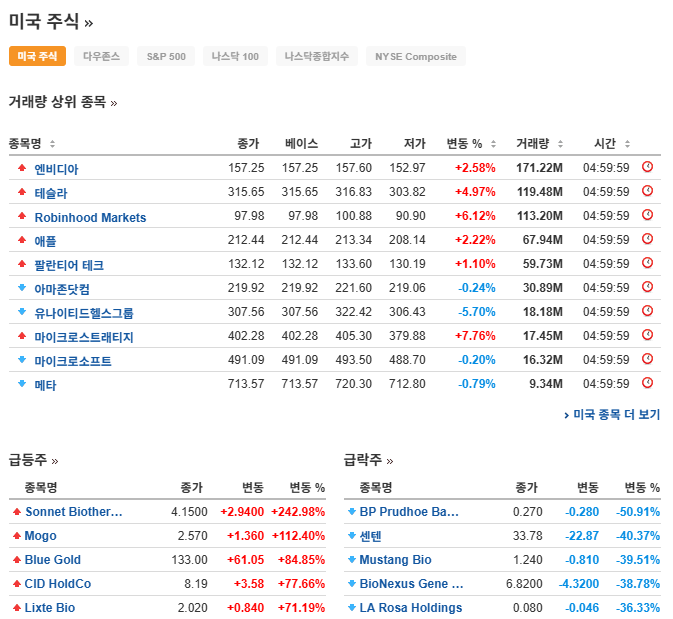Click the clock icon in the 테슬라 row
The width and height of the screenshot is (673, 619).
tap(647, 191)
